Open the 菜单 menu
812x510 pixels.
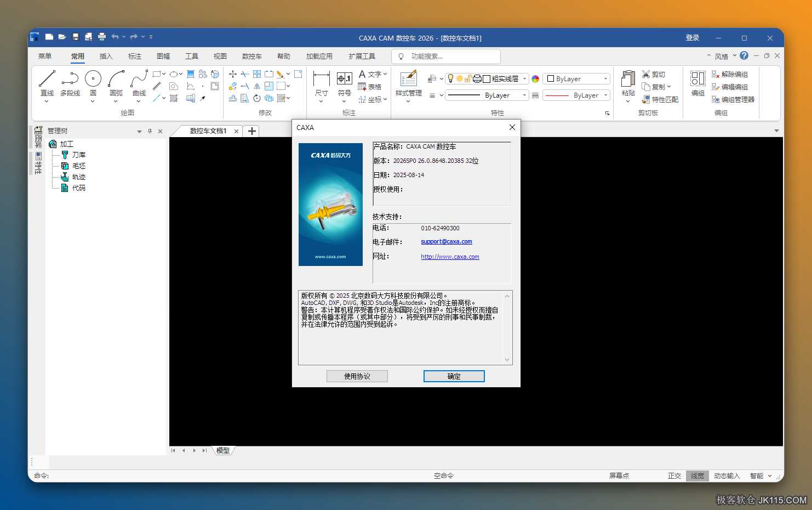point(45,56)
